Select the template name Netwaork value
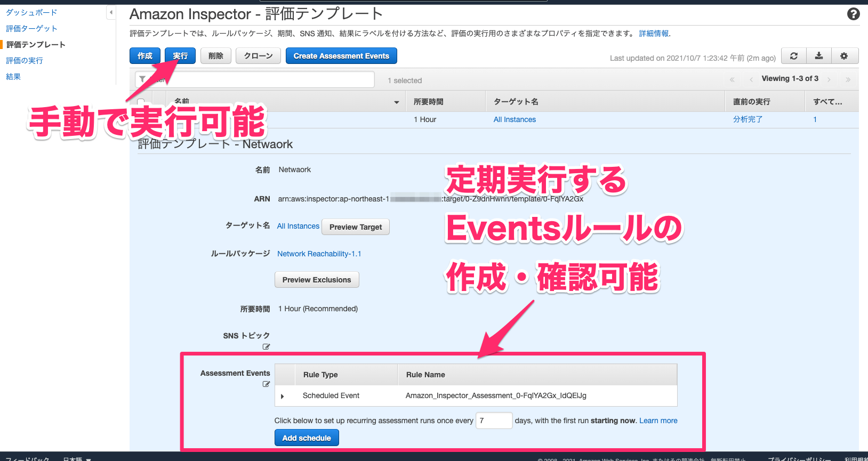The image size is (868, 461). pos(294,169)
